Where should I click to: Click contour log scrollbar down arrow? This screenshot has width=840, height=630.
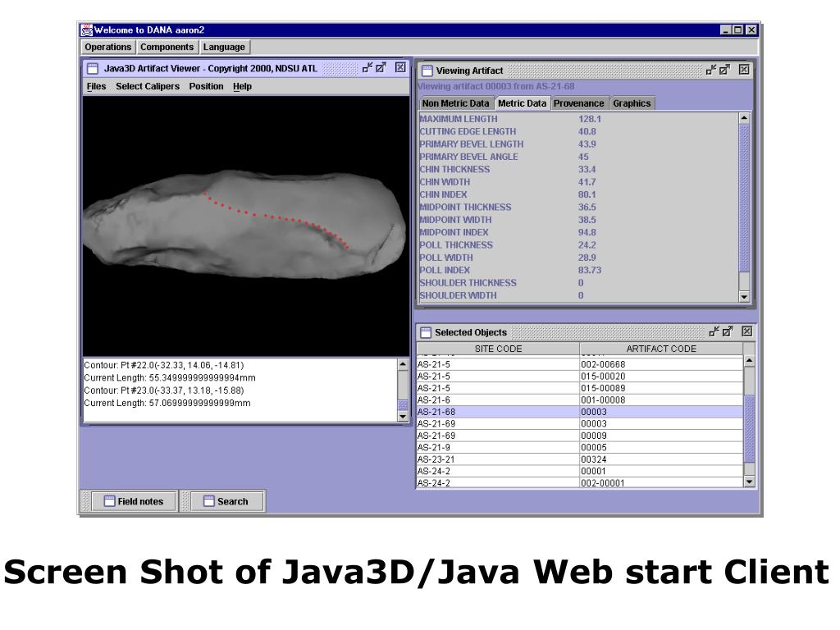[x=403, y=416]
